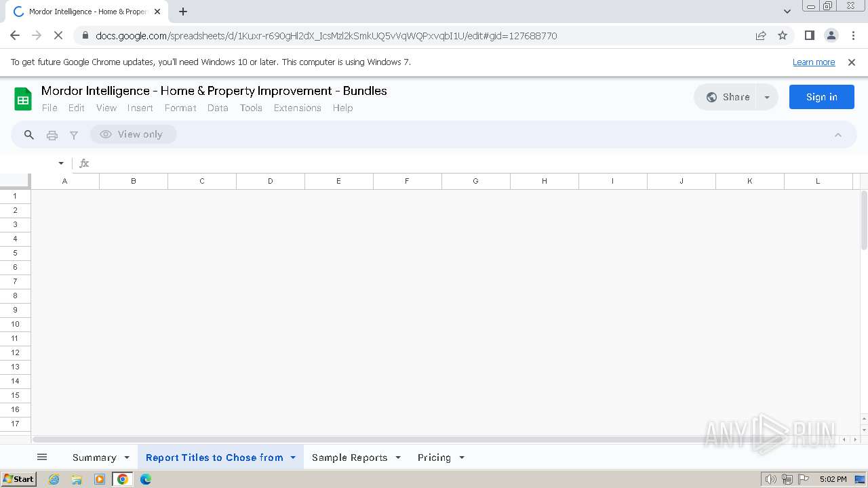Select Report Titles to Chose from tab
Viewport: 868px width, 488px height.
click(x=214, y=457)
